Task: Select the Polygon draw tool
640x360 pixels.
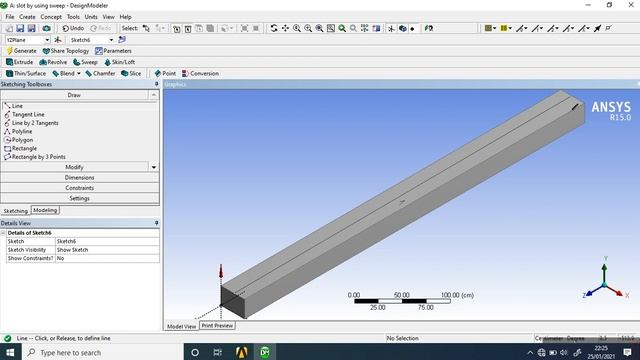Action: 18,140
